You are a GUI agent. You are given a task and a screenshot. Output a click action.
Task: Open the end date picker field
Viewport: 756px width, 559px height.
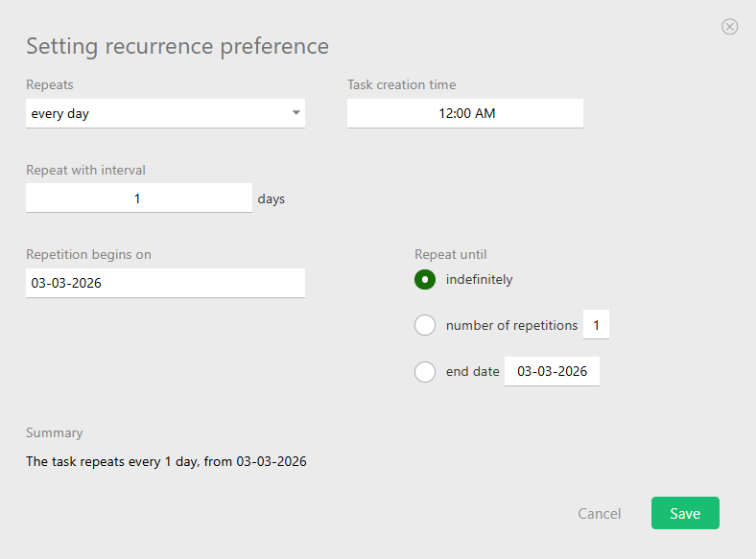click(x=552, y=371)
